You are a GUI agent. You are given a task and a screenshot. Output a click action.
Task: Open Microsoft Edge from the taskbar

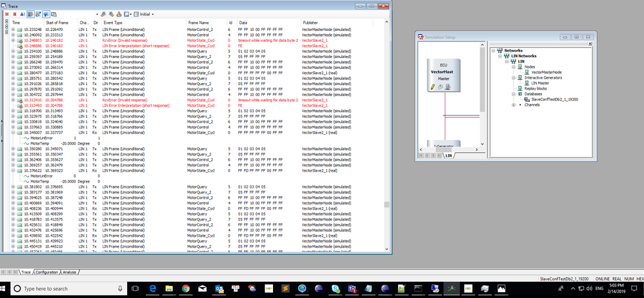tap(152, 289)
